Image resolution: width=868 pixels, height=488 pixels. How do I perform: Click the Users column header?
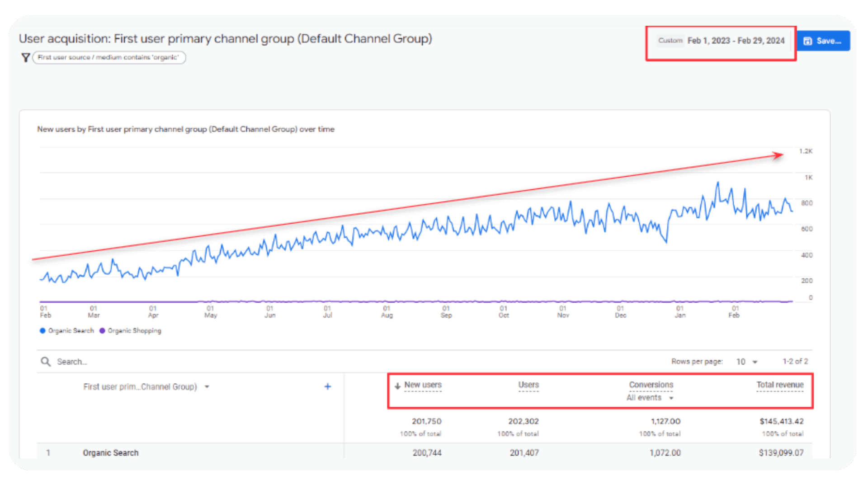point(528,385)
